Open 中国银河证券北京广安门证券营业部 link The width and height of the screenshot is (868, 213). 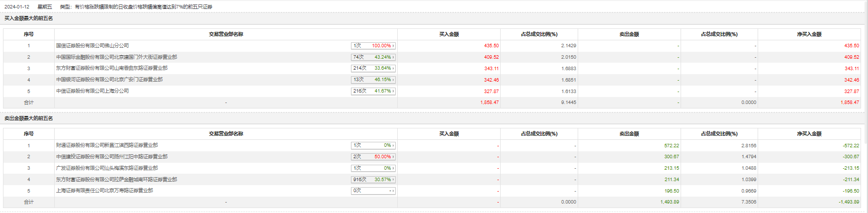click(109, 80)
